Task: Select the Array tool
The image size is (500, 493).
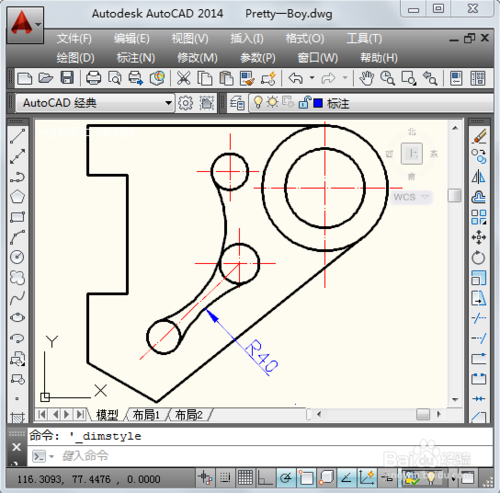Action: tap(479, 217)
